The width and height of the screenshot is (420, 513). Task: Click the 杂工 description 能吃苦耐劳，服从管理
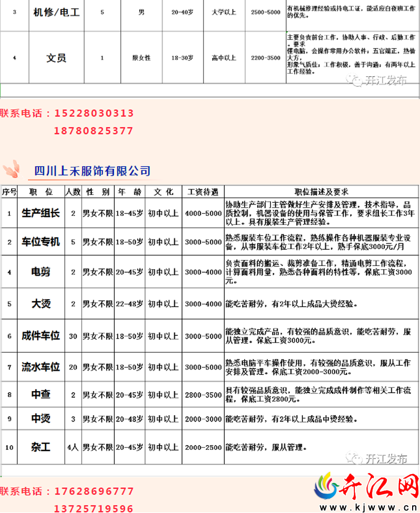[x=266, y=447]
